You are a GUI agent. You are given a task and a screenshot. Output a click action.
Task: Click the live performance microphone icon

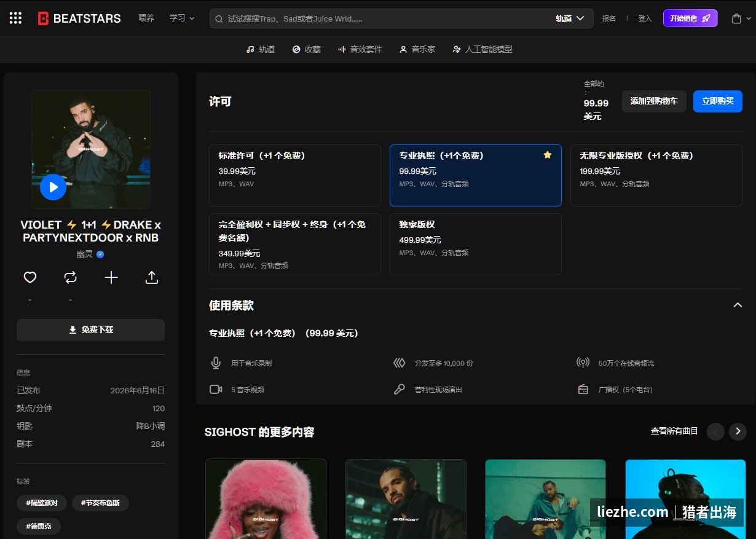click(x=400, y=389)
